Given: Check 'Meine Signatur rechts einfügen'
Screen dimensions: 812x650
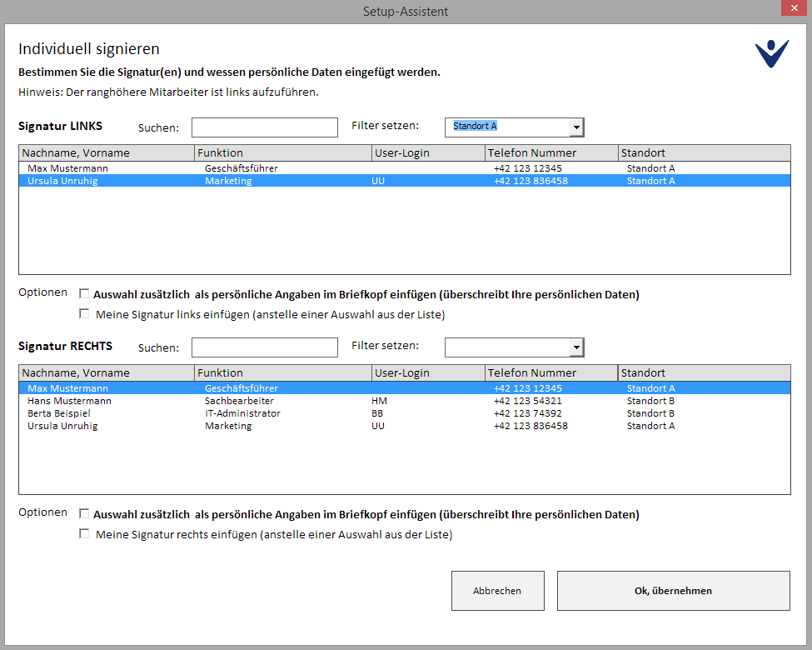Looking at the screenshot, I should [x=84, y=534].
